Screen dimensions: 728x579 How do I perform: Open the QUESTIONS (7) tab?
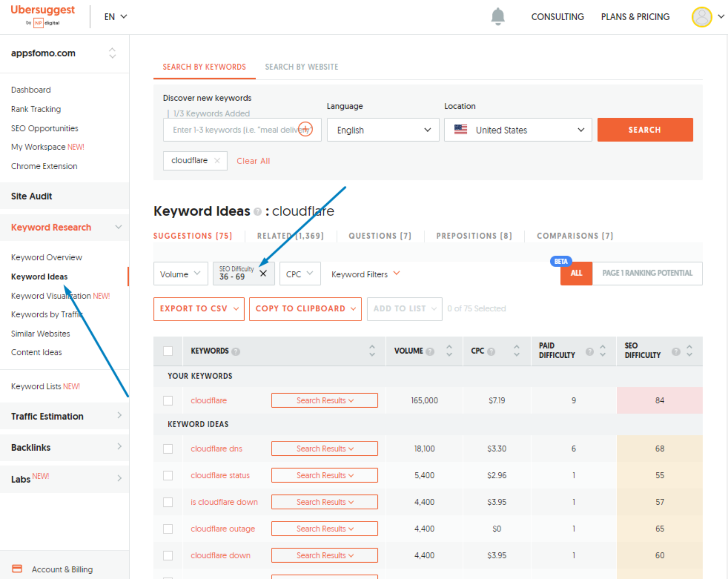coord(380,236)
